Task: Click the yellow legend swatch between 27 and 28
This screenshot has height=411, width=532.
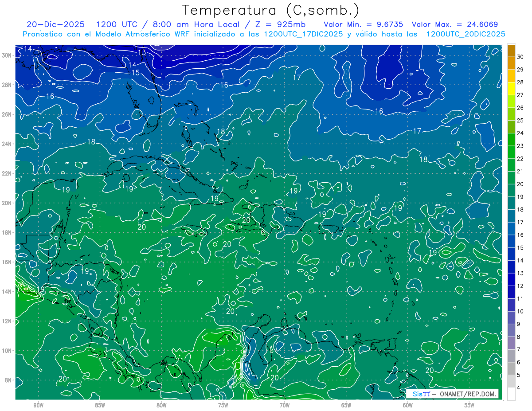Action: tap(511, 89)
